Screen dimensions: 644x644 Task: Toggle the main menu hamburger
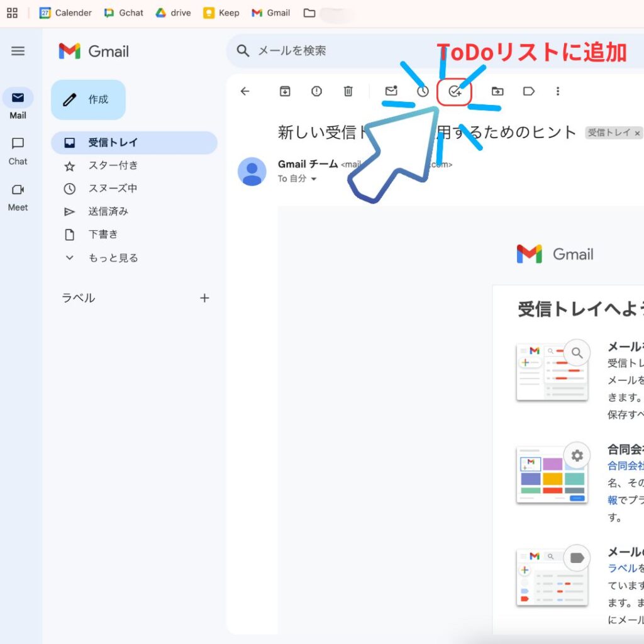click(x=18, y=51)
